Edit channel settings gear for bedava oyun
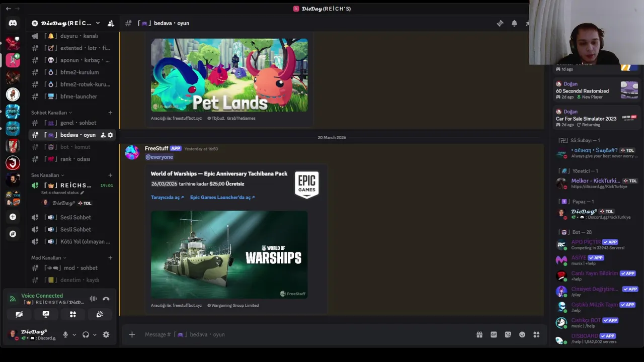The image size is (644, 362). pos(110,135)
